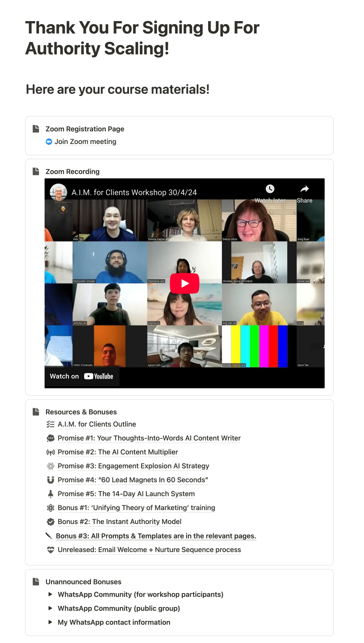Open Bonus #1 Unifying Theory of Marketing training
Image resolution: width=364 pixels, height=643 pixels.
136,508
